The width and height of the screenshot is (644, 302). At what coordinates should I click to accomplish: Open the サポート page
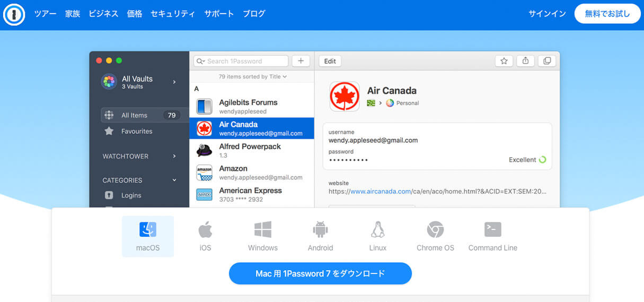(219, 14)
